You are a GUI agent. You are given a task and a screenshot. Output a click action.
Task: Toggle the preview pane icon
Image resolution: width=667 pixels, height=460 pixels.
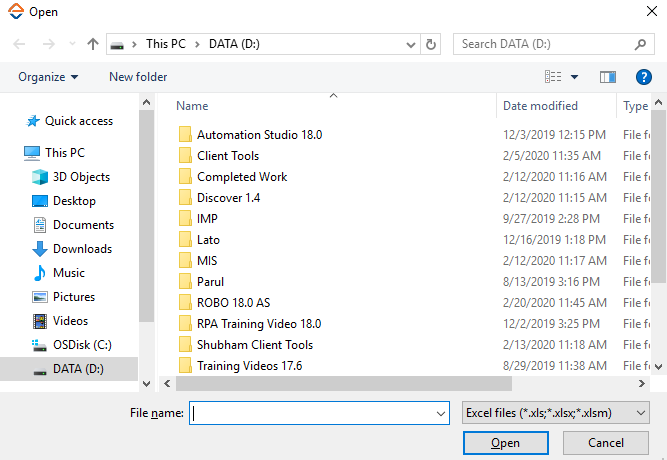click(x=607, y=77)
